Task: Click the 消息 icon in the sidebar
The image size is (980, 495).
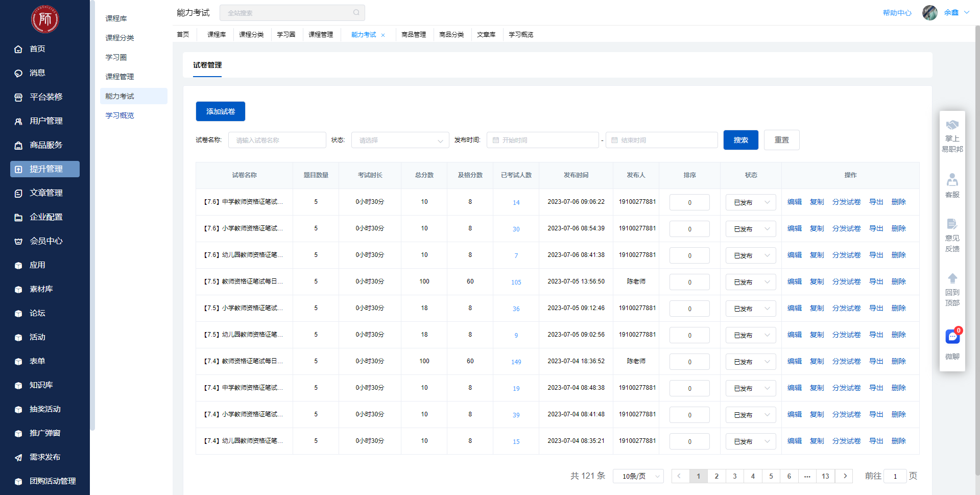Action: tap(18, 73)
